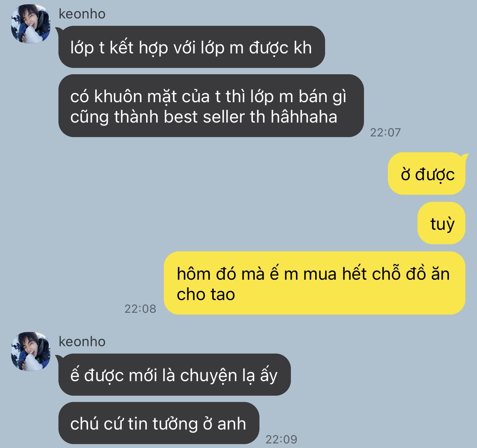
Task: Select the yellow 'ờ được' bubble
Action: tap(427, 174)
